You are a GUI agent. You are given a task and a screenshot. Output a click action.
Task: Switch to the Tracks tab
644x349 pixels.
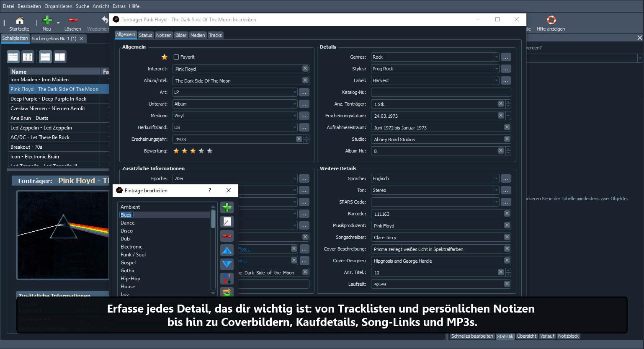coord(215,35)
